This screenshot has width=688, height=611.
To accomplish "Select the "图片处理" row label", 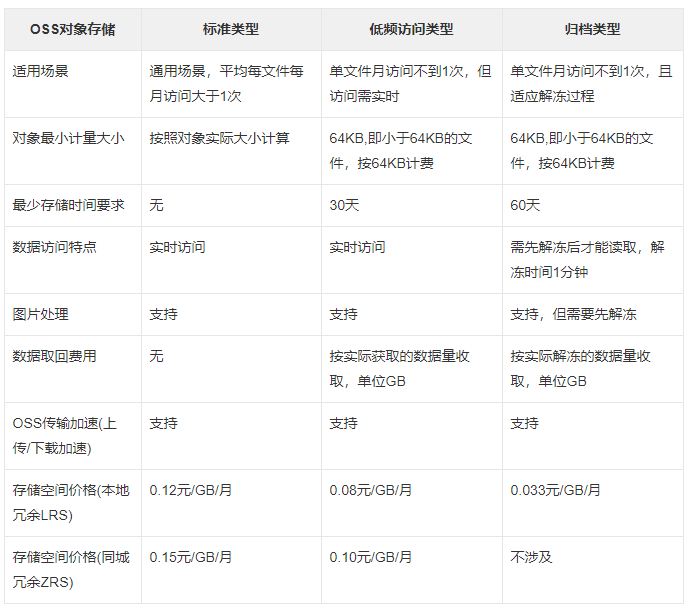I will [40, 314].
